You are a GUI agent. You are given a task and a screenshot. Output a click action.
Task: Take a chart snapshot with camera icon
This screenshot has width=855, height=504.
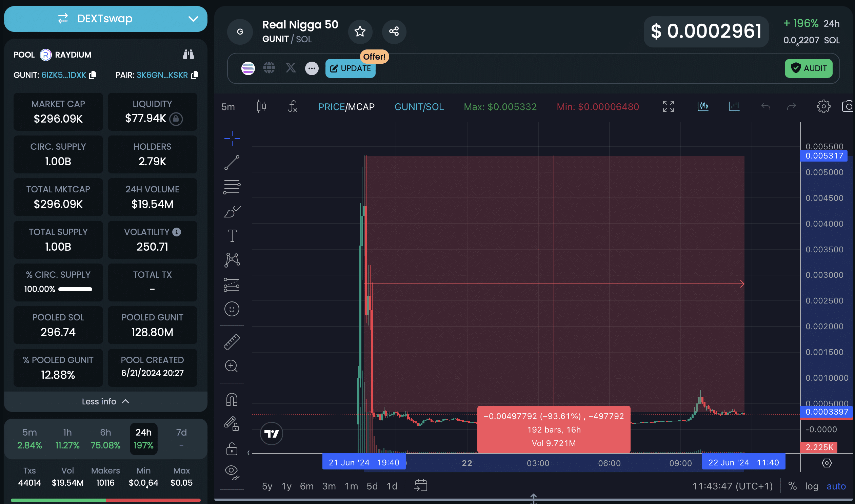[x=849, y=107]
